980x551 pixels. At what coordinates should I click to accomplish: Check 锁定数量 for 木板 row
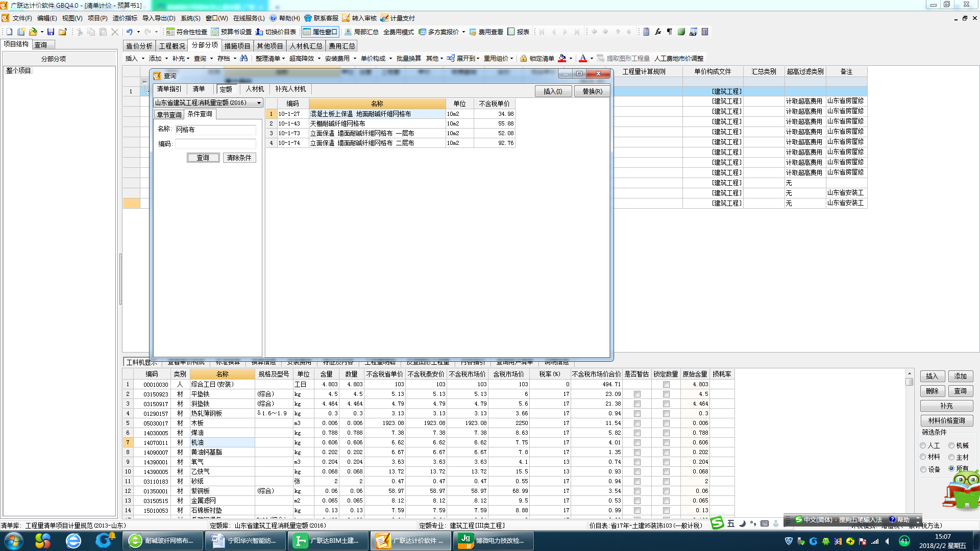pos(666,423)
